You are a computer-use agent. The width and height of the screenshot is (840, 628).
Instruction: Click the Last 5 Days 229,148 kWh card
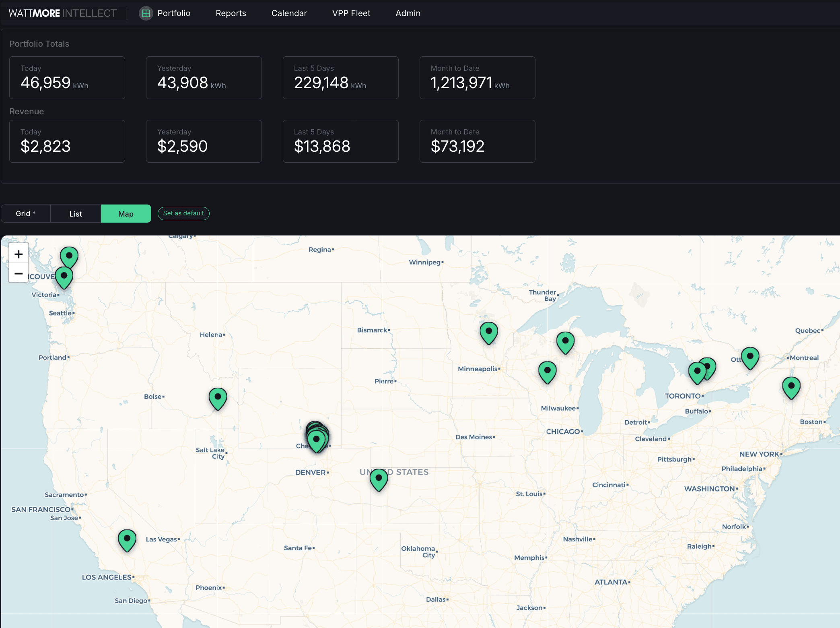[341, 78]
